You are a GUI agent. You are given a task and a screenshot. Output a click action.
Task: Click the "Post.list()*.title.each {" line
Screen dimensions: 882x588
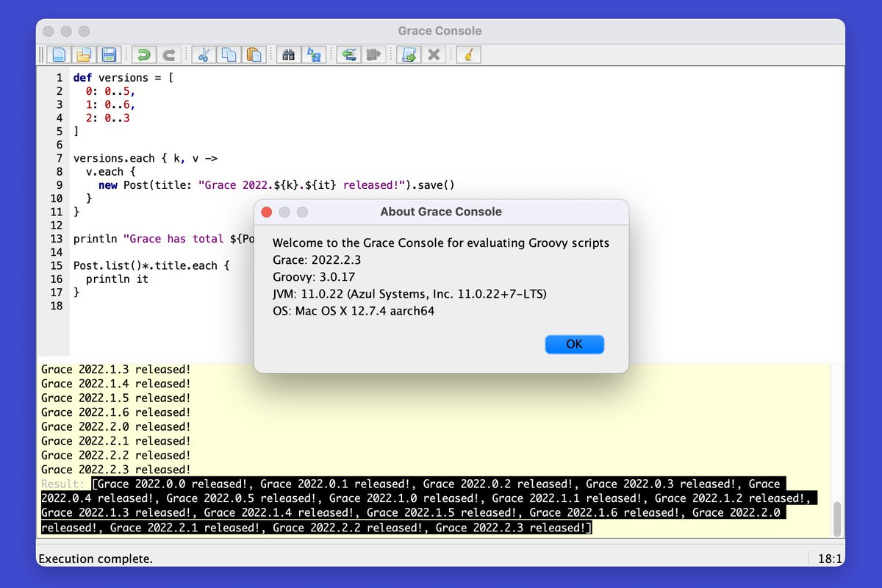pyautogui.click(x=151, y=265)
